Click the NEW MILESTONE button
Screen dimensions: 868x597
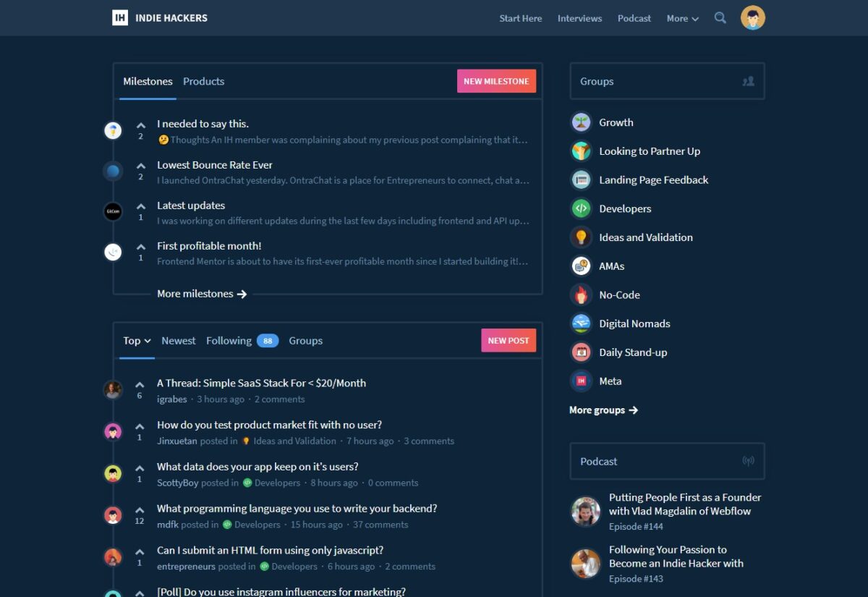click(496, 81)
